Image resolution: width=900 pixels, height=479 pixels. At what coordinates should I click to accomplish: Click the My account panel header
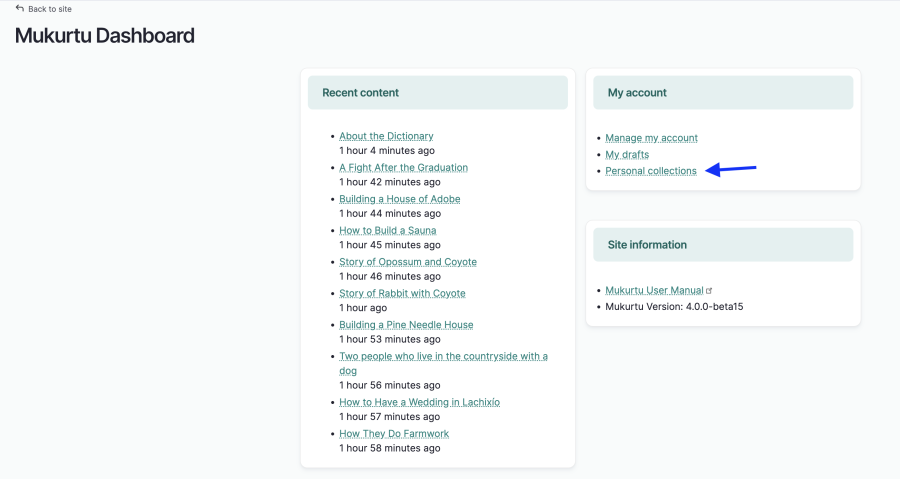[723, 92]
